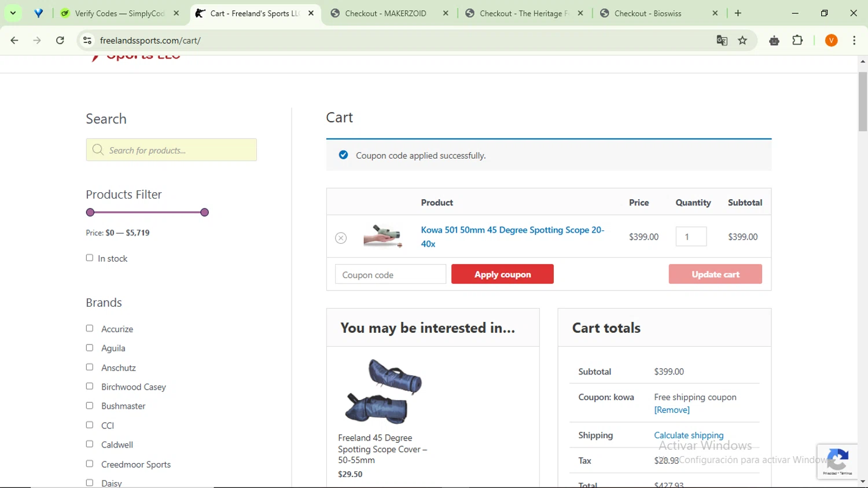Check the Birchwood Casey brand filter
Viewport: 868px width, 488px height.
90,386
